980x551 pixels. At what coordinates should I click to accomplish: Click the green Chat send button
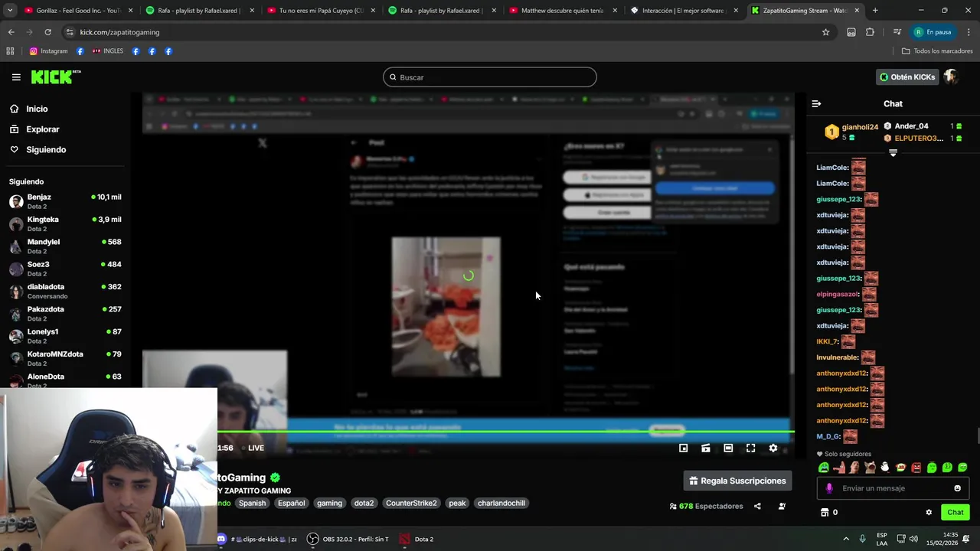pos(955,512)
